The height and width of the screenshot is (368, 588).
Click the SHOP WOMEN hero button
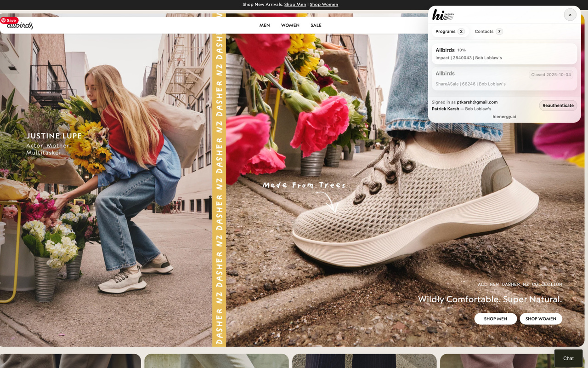(541, 319)
